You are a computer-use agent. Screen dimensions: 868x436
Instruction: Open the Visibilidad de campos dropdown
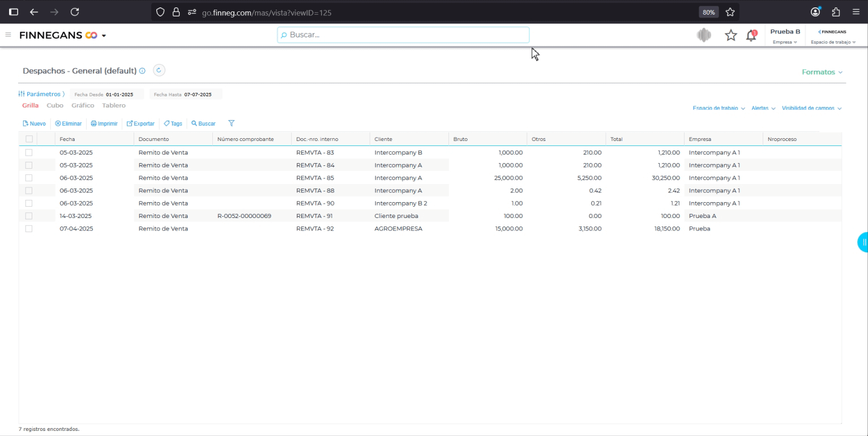click(811, 108)
